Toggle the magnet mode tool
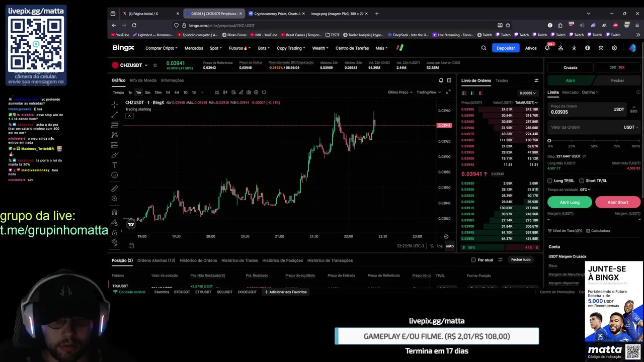The image size is (644, 362). point(115,212)
